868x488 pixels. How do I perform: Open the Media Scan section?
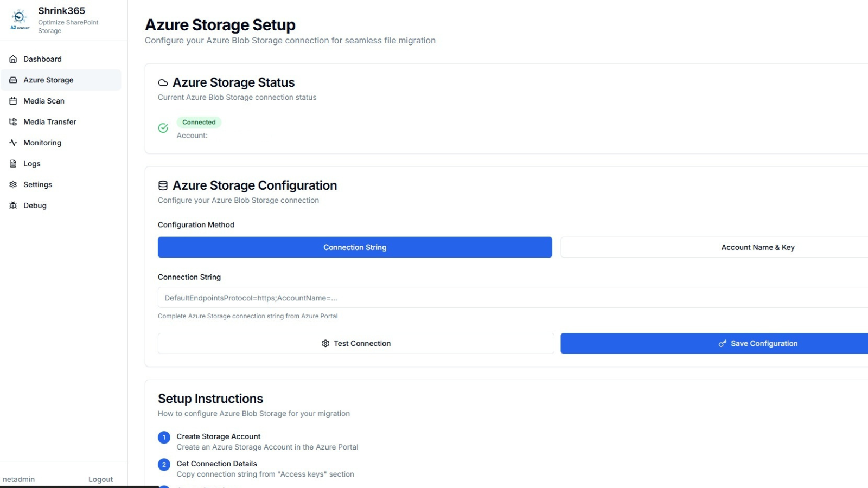[x=61, y=101]
